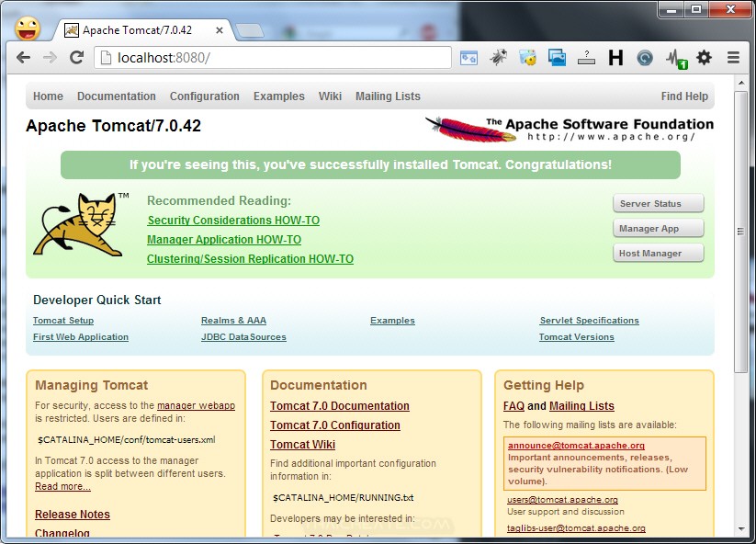Click the Manager App button

click(658, 228)
